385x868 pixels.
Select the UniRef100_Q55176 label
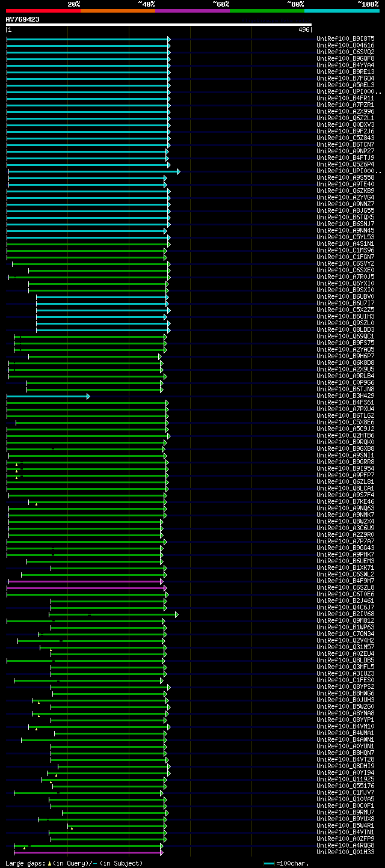point(345,786)
